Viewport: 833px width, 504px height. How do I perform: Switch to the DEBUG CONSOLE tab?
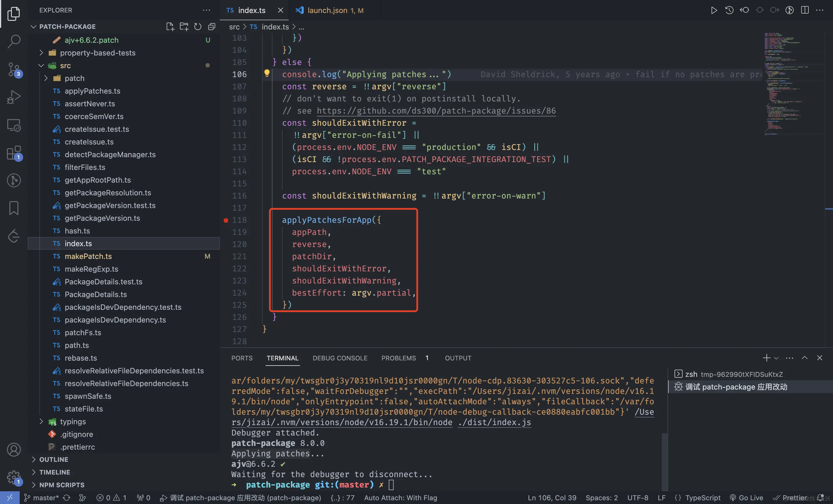(340, 358)
